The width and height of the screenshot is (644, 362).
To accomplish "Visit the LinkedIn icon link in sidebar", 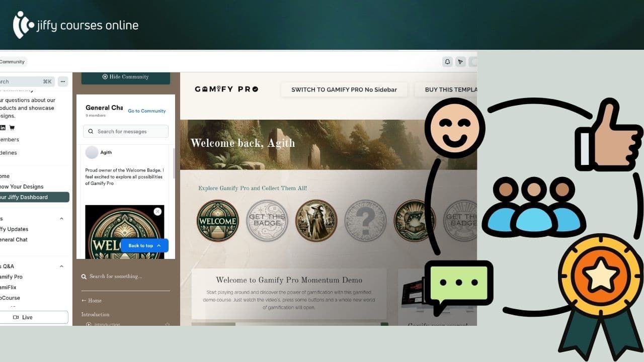I will tap(3, 128).
